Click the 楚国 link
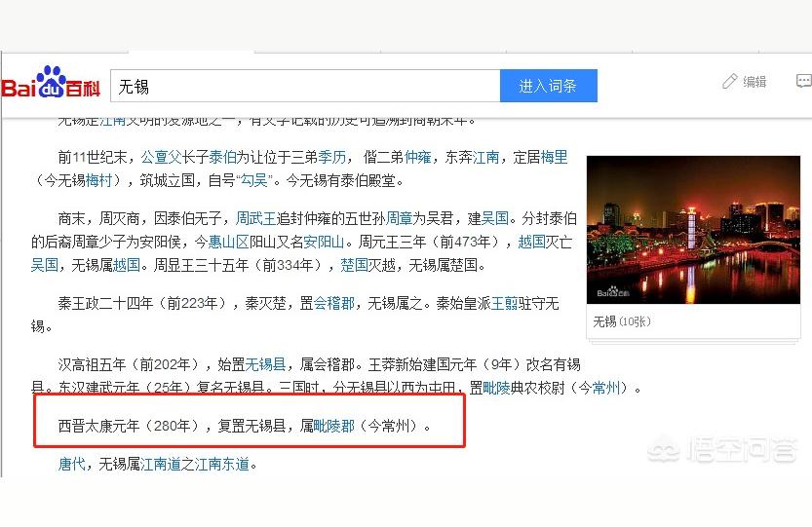This screenshot has width=812, height=527. (354, 264)
